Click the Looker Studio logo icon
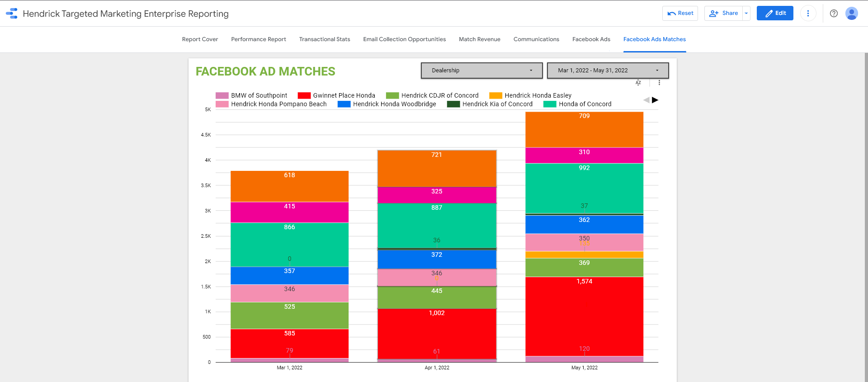868x382 pixels. coord(12,14)
